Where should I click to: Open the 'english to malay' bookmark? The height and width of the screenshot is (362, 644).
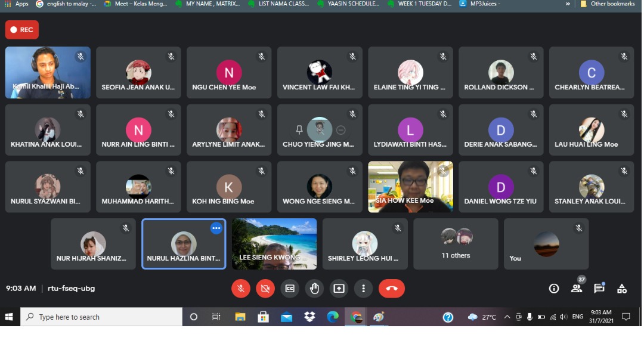click(x=66, y=4)
